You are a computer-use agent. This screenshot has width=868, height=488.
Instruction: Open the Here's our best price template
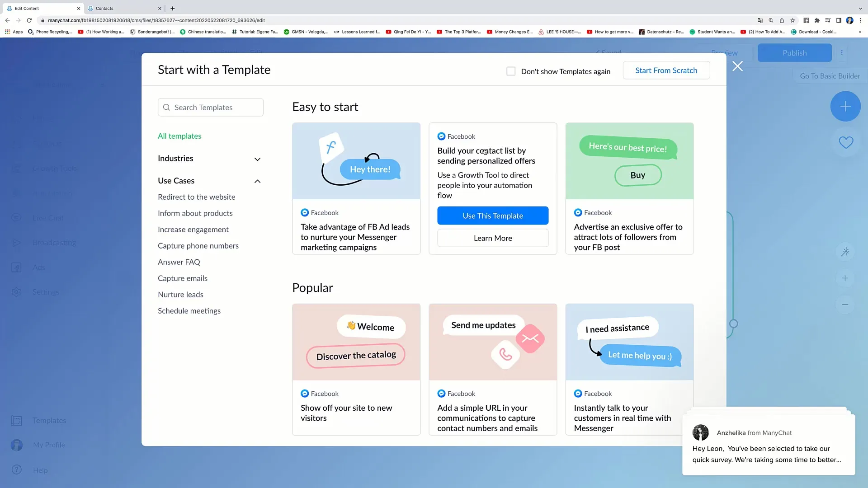tap(629, 188)
